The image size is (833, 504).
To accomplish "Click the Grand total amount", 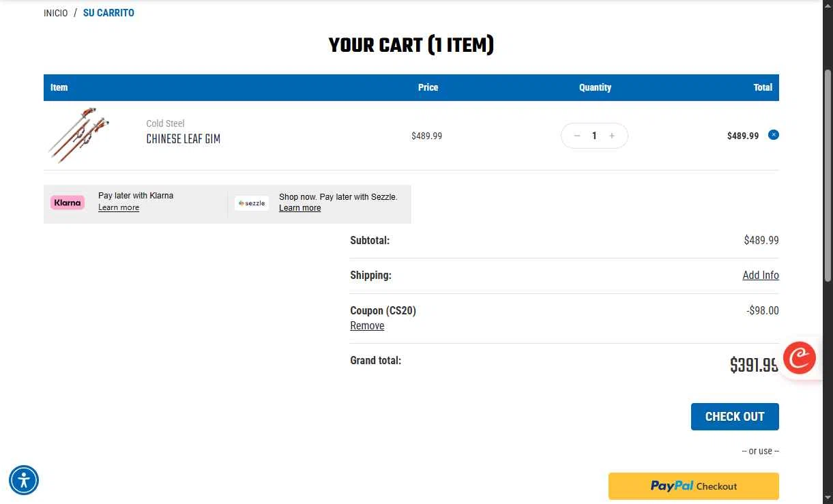I will pyautogui.click(x=754, y=366).
